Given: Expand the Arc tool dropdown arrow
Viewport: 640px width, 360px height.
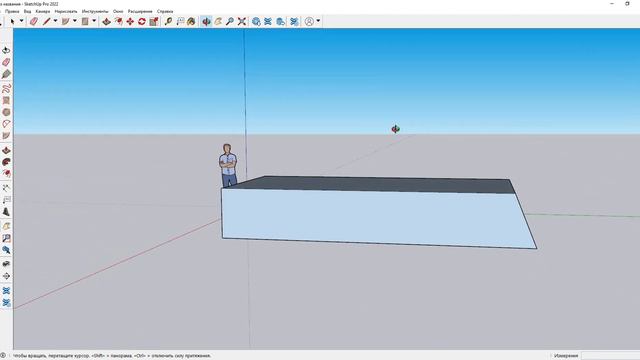Looking at the screenshot, I should (x=75, y=21).
